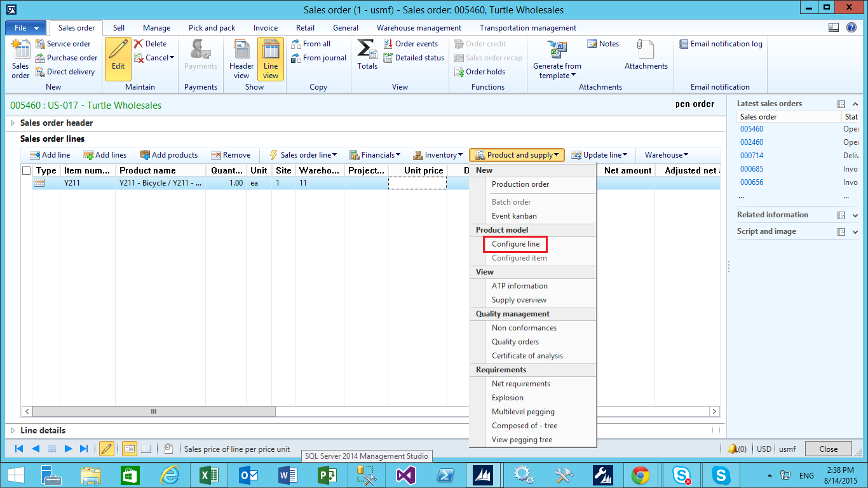868x488 pixels.
Task: Select Explosion menu item
Action: click(507, 398)
